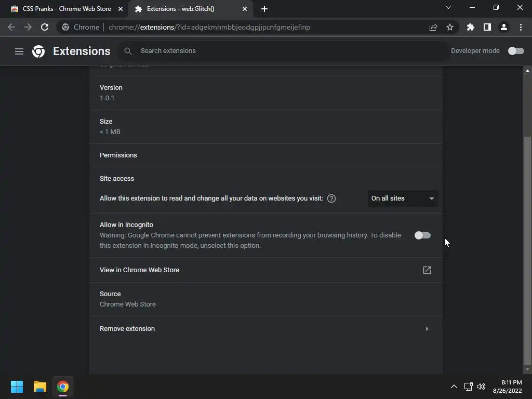
Task: Open extension in Web Store via external link icon
Action: 427,270
